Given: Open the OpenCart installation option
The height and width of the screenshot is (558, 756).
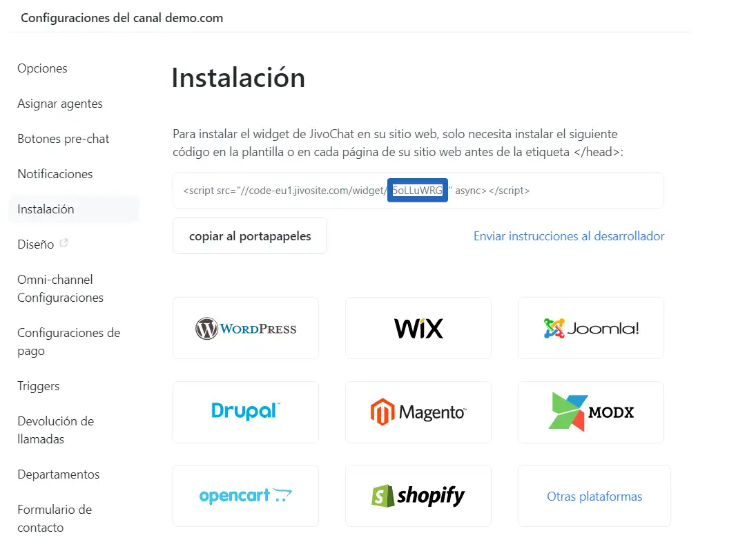Looking at the screenshot, I should (246, 496).
